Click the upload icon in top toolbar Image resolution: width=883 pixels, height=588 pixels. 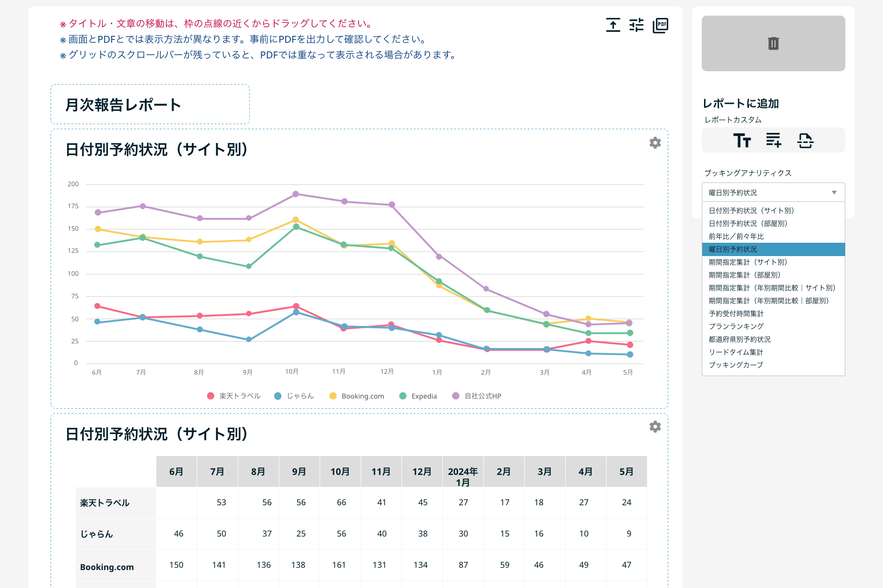pos(613,25)
